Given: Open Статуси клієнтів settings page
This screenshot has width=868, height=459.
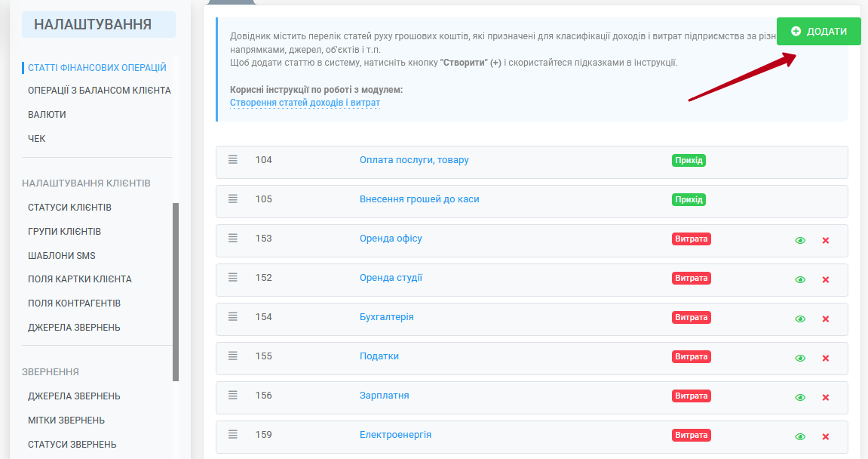Looking at the screenshot, I should click(x=69, y=207).
